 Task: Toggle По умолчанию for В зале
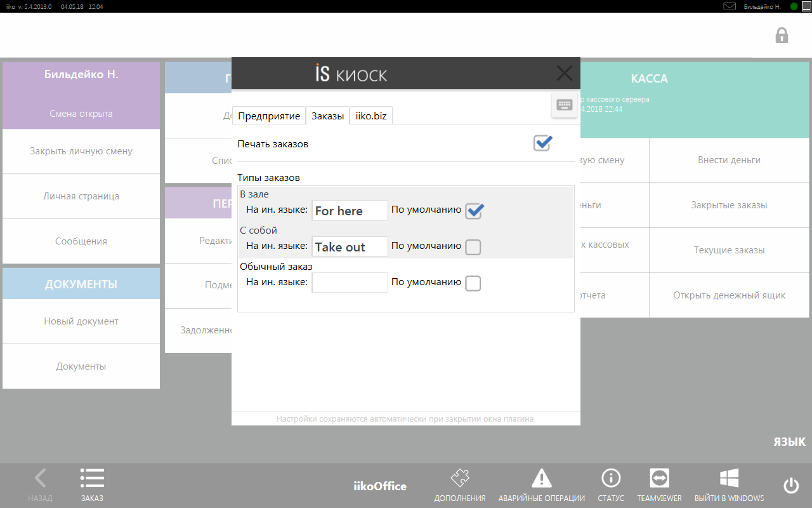tap(474, 211)
